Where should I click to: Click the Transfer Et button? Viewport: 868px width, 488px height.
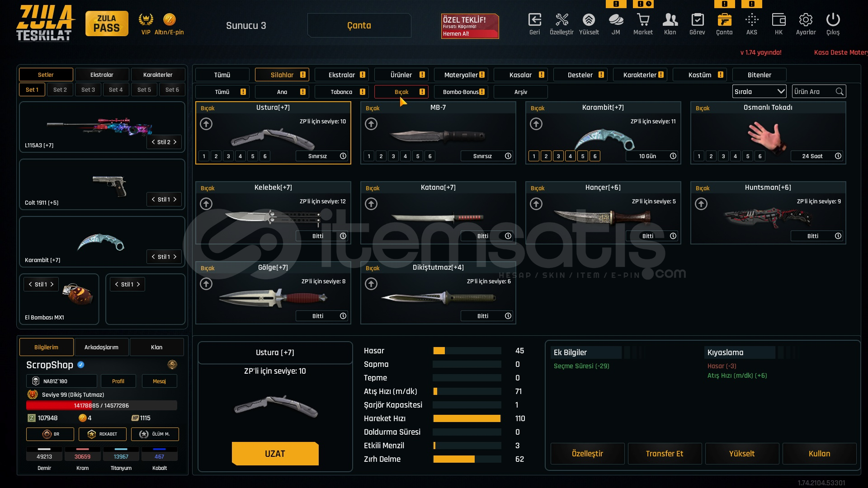tap(664, 454)
